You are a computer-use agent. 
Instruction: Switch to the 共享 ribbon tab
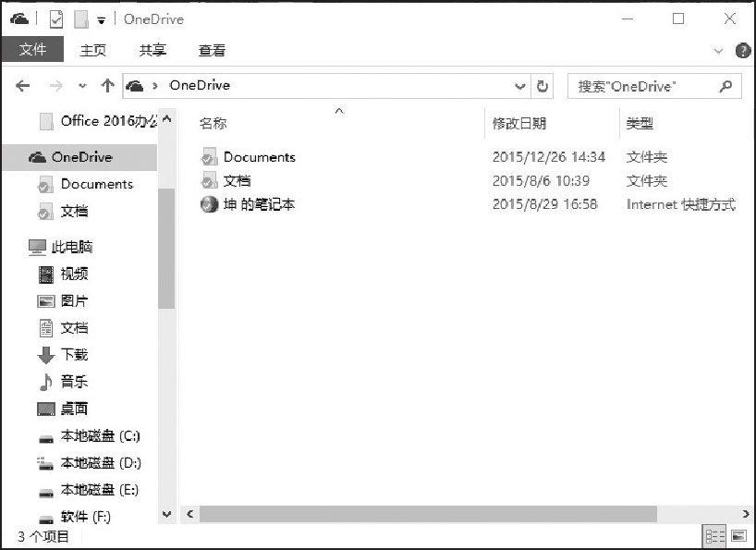152,50
